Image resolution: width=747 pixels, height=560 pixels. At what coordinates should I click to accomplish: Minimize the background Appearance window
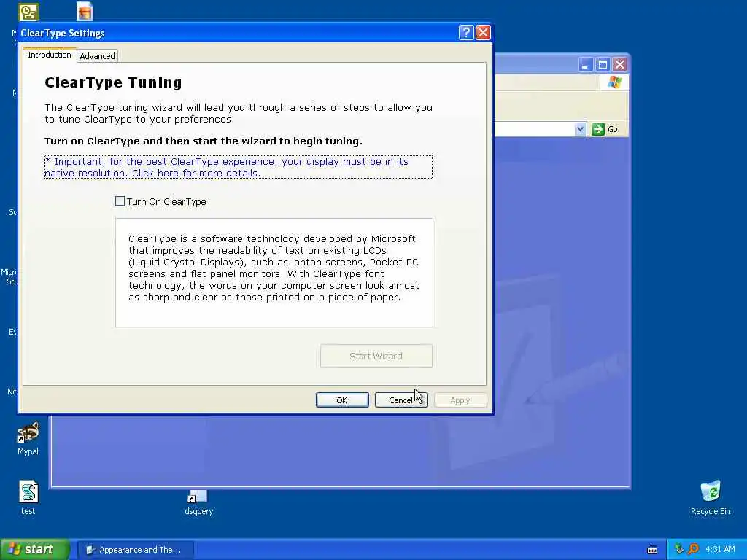coord(586,64)
